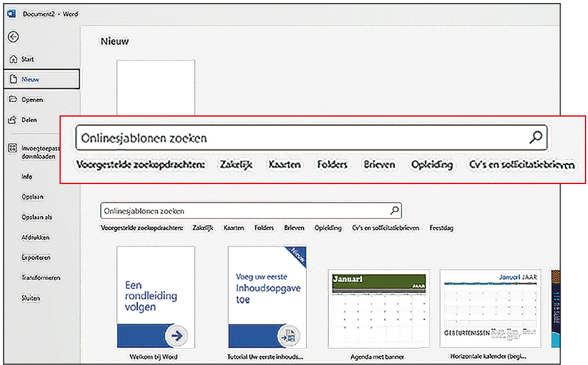The width and height of the screenshot is (588, 365).
Task: Select the Agenda met banner template
Action: [x=379, y=309]
